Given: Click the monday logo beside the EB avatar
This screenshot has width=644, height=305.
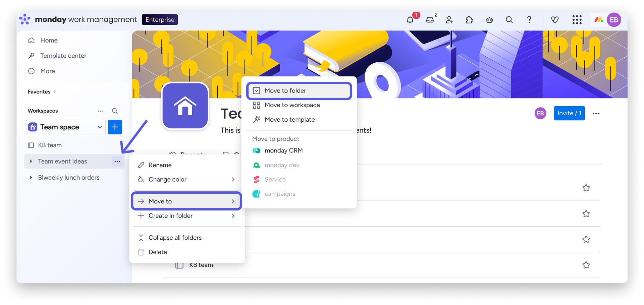Looking at the screenshot, I should pyautogui.click(x=599, y=20).
